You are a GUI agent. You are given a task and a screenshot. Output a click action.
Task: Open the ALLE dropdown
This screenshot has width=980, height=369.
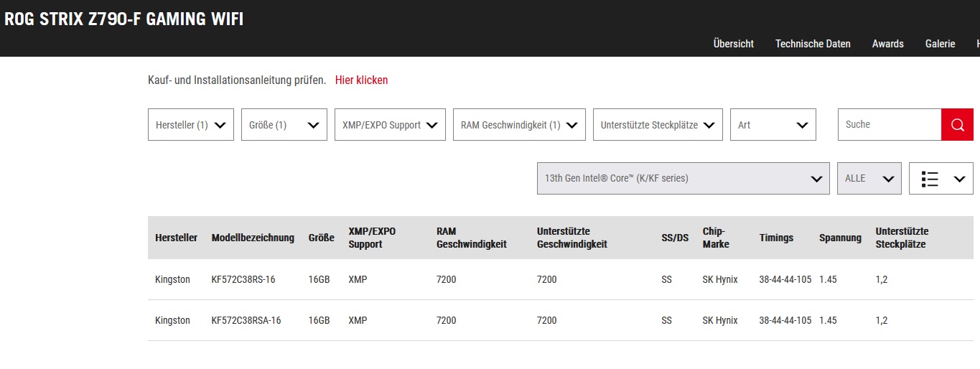(x=869, y=179)
